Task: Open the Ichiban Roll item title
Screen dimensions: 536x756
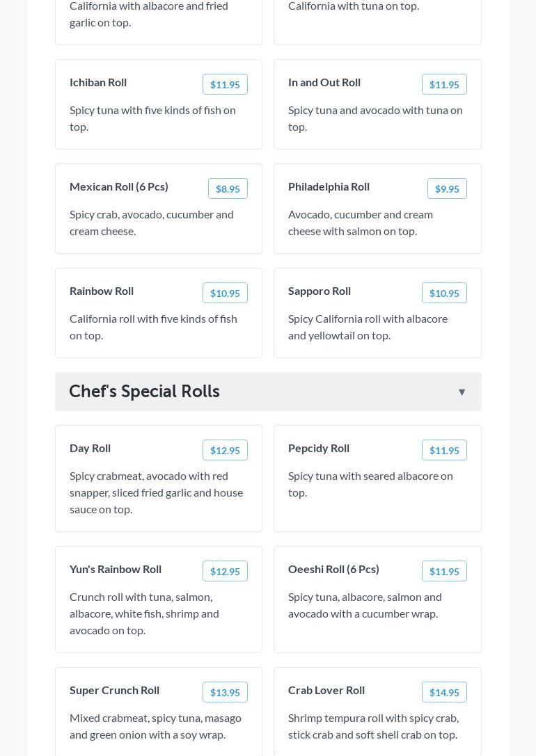Action: tap(98, 82)
